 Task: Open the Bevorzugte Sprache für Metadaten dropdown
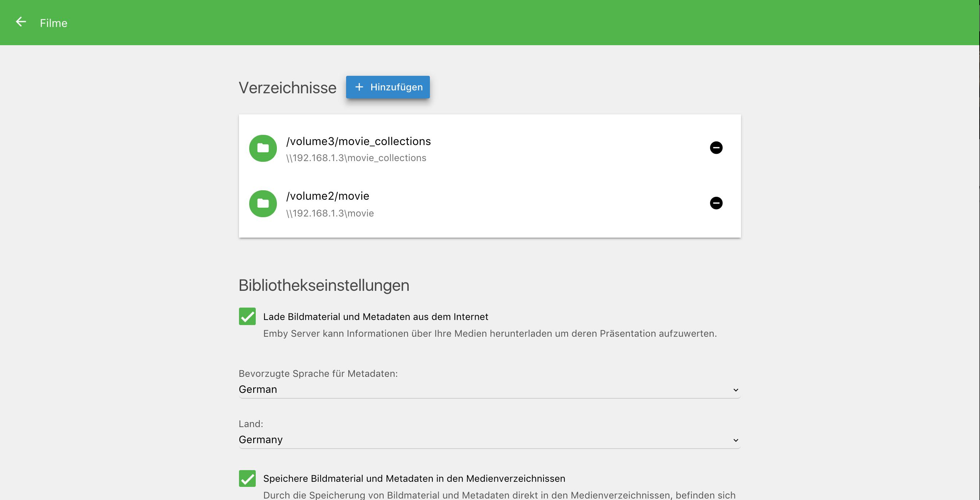pos(489,389)
